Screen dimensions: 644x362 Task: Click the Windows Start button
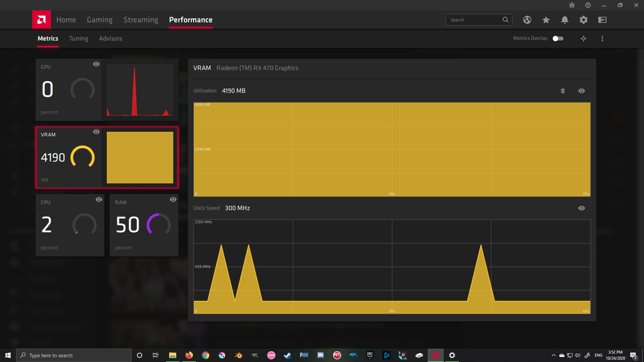8,356
